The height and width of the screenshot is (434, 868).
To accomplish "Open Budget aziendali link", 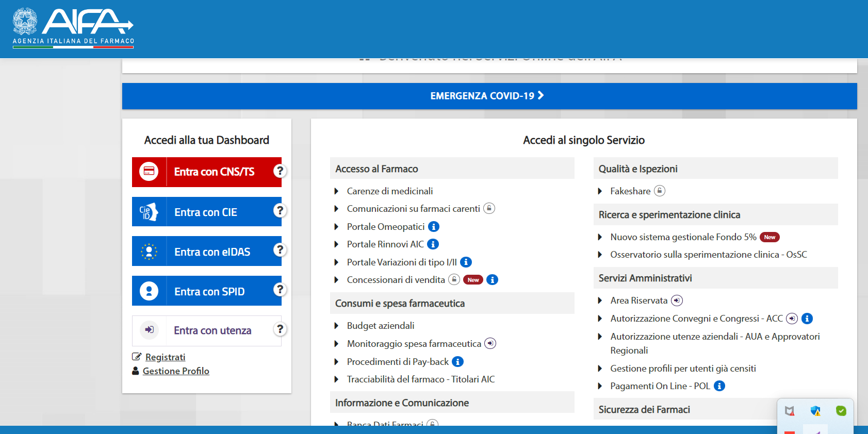I will [381, 326].
